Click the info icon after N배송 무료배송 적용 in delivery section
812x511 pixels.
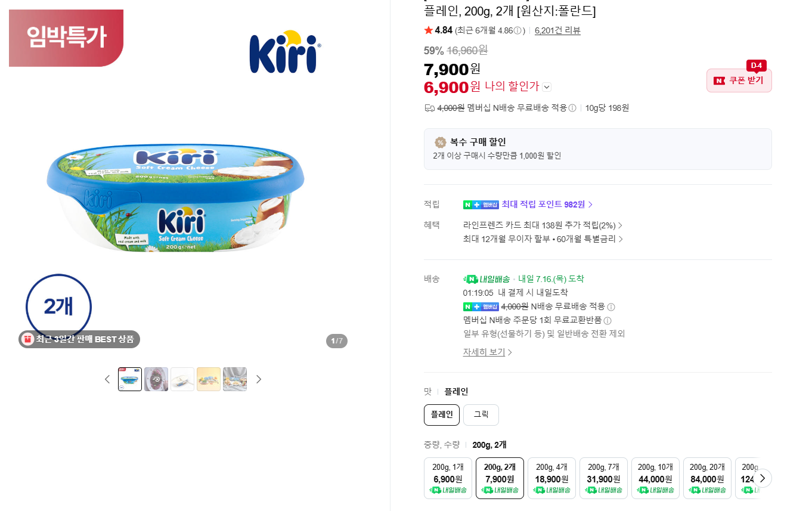coord(611,307)
